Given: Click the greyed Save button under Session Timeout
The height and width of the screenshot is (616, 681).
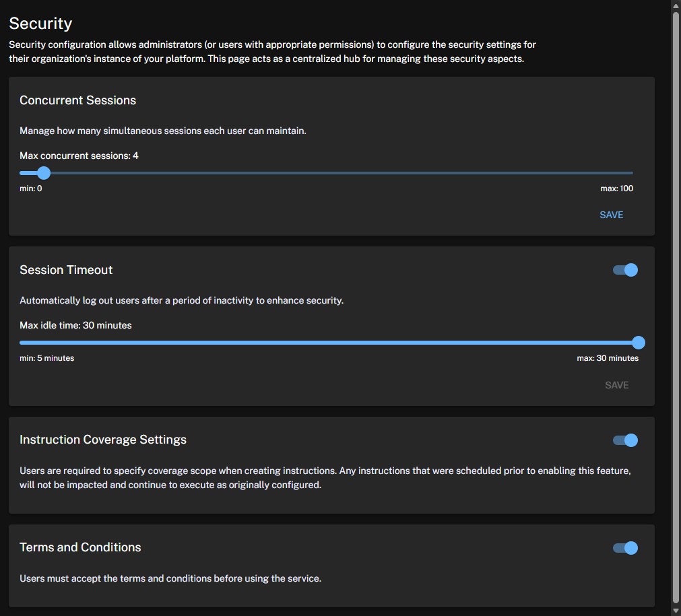Looking at the screenshot, I should [x=616, y=385].
